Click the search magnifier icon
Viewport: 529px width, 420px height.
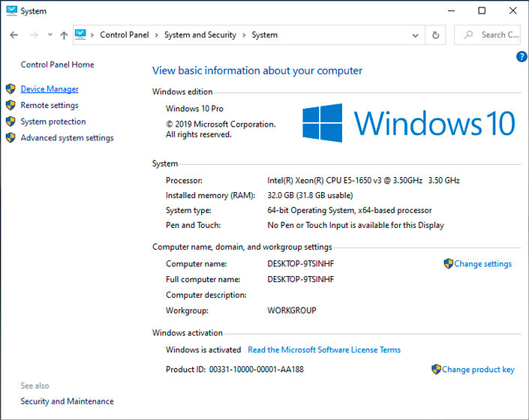coord(468,34)
